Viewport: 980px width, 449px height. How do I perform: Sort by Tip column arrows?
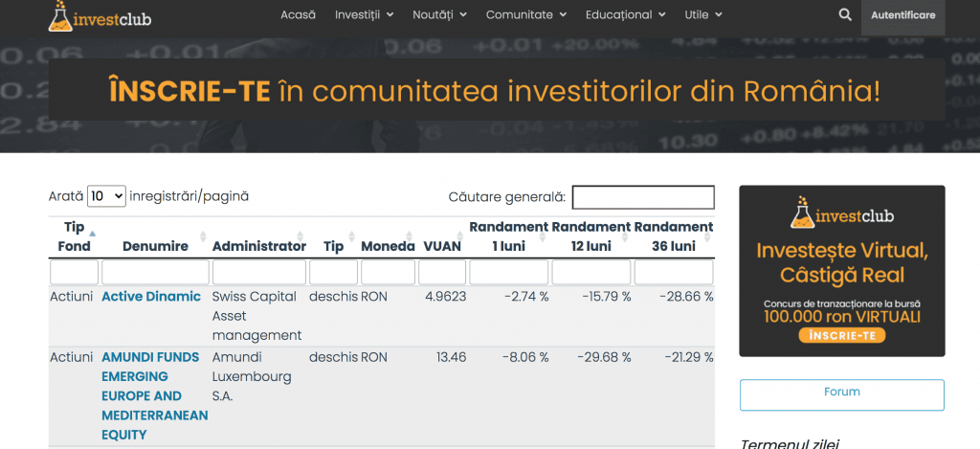(351, 237)
